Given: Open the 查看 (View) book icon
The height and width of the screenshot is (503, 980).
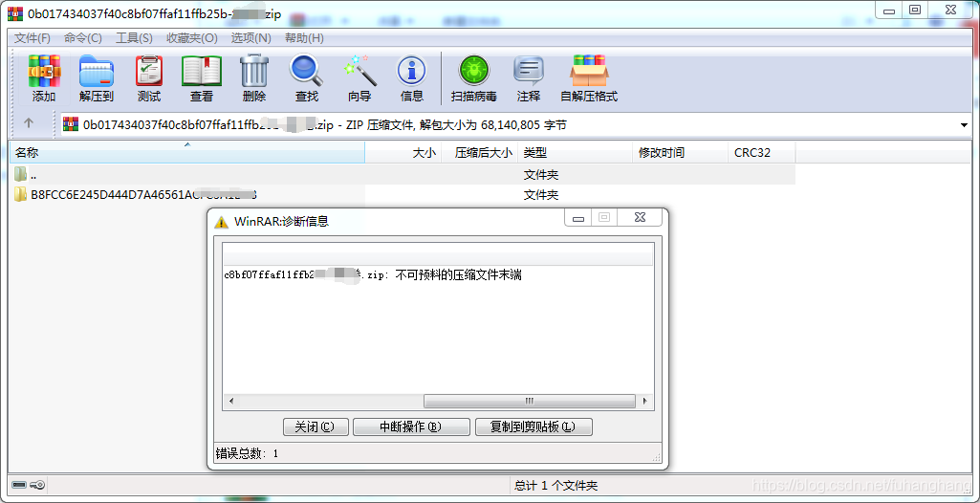Looking at the screenshot, I should click(x=201, y=78).
